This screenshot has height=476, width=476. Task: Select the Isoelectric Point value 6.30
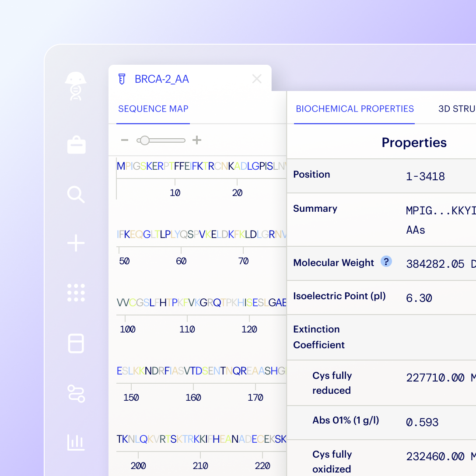click(419, 297)
